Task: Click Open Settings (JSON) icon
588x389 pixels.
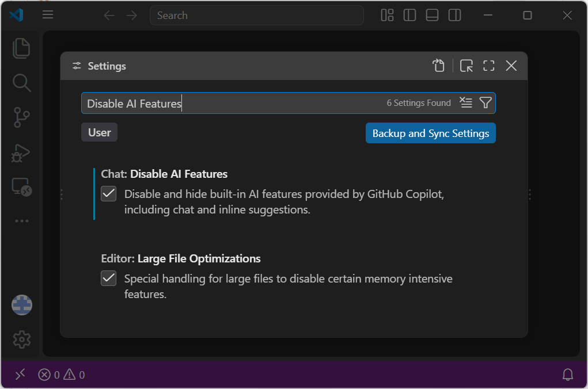Action: (x=438, y=66)
